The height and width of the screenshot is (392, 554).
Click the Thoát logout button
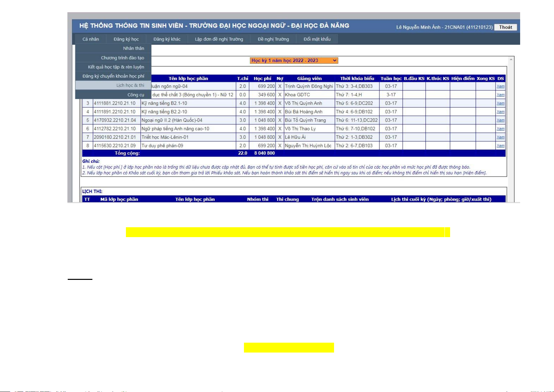click(505, 27)
